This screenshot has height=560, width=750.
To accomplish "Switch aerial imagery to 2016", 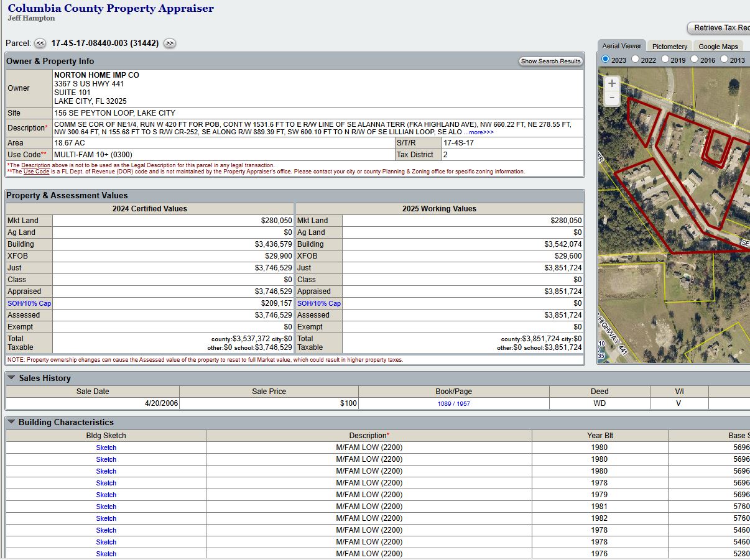I will point(695,60).
